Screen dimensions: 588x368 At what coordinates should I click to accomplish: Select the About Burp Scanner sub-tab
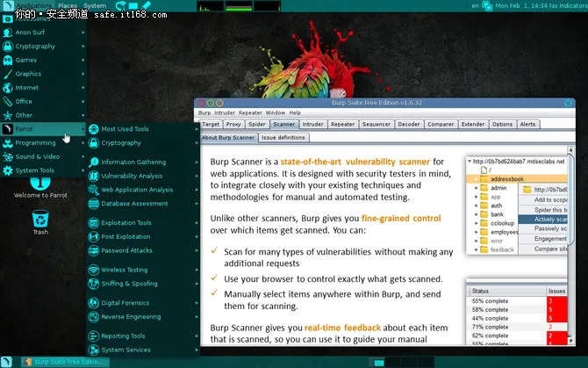tap(228, 138)
